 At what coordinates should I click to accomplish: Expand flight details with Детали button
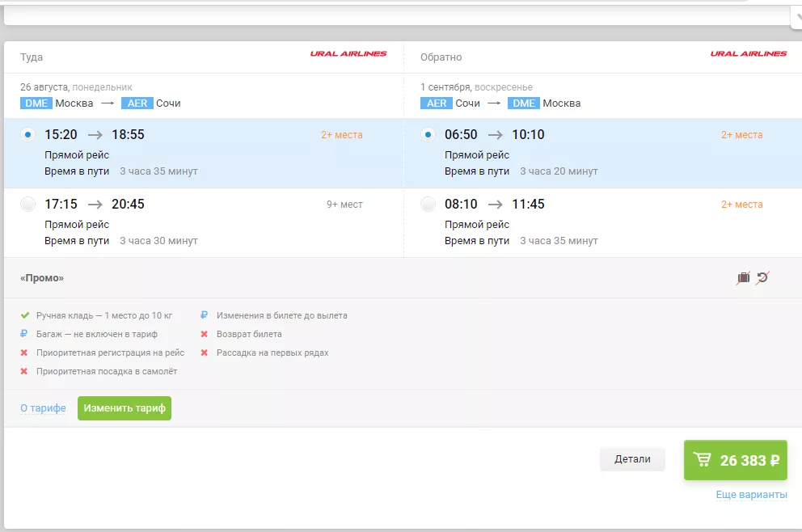click(x=631, y=459)
